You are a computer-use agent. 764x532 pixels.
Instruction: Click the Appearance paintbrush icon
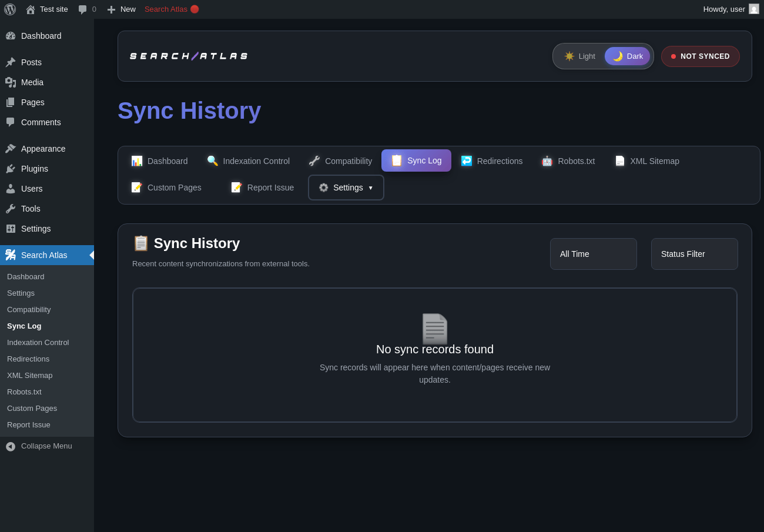tap(11, 149)
